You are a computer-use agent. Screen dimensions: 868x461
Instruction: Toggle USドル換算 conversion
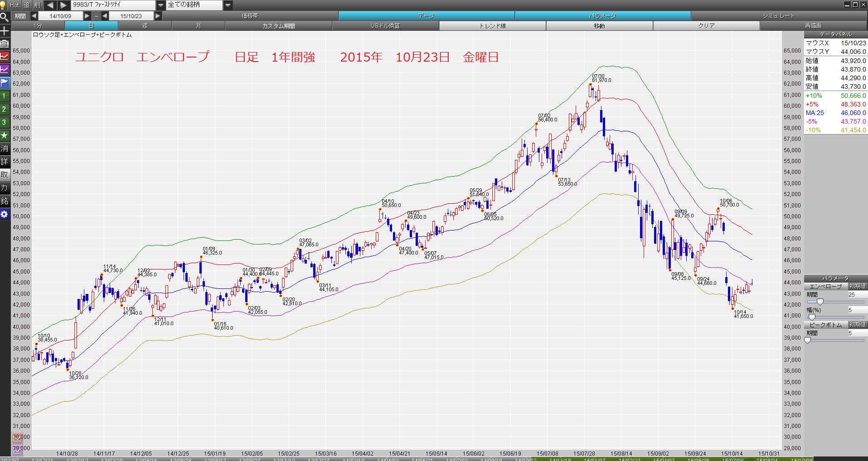pyautogui.click(x=386, y=26)
